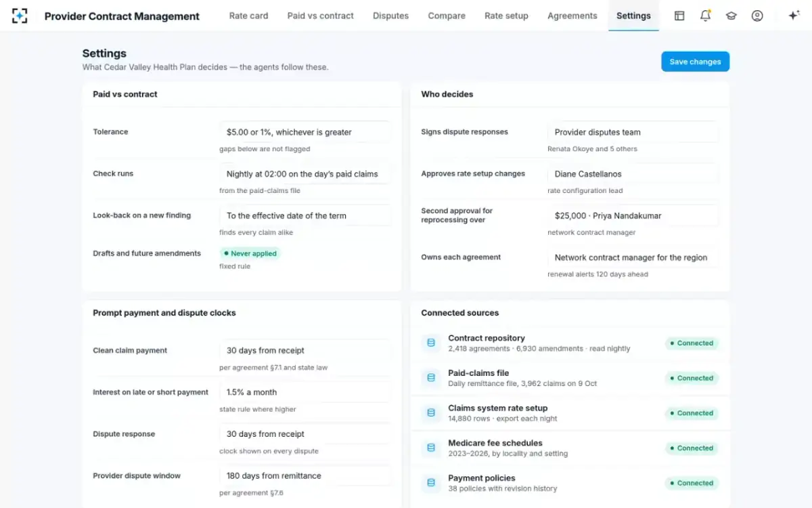This screenshot has width=812, height=508.
Task: Click the Check runs field
Action: point(305,174)
